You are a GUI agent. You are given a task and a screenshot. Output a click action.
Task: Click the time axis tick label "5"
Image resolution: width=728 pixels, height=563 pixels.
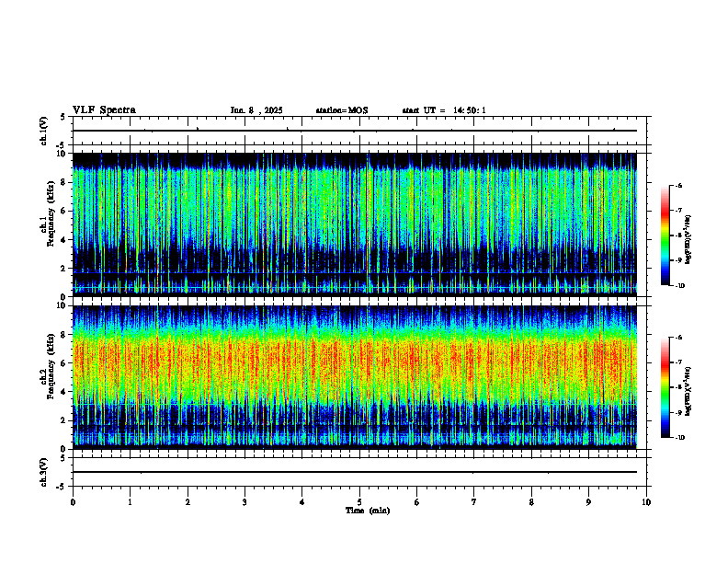(x=359, y=502)
